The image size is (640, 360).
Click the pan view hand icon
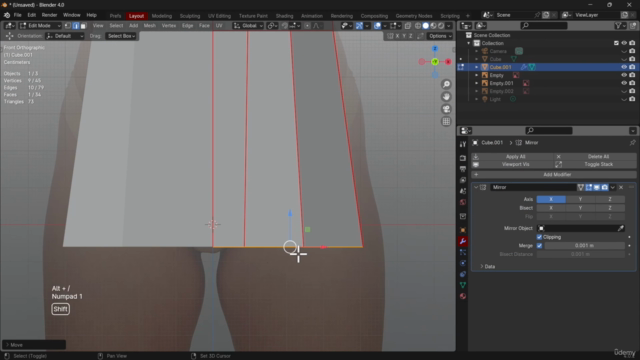[x=446, y=97]
